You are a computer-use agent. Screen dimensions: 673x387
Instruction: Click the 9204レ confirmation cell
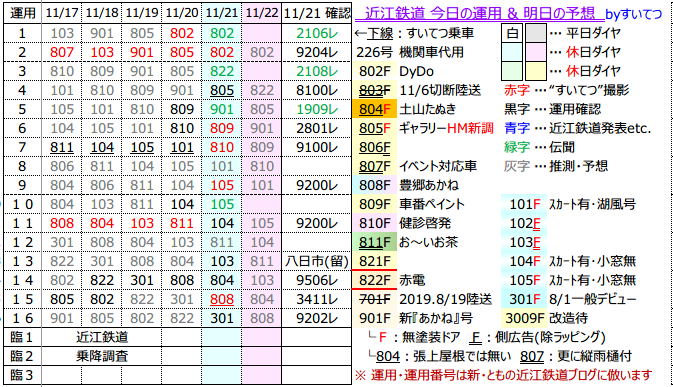tap(317, 52)
